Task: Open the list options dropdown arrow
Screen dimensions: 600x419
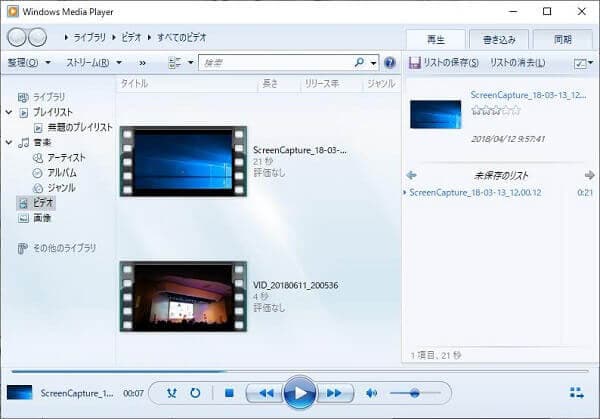Action: point(590,62)
